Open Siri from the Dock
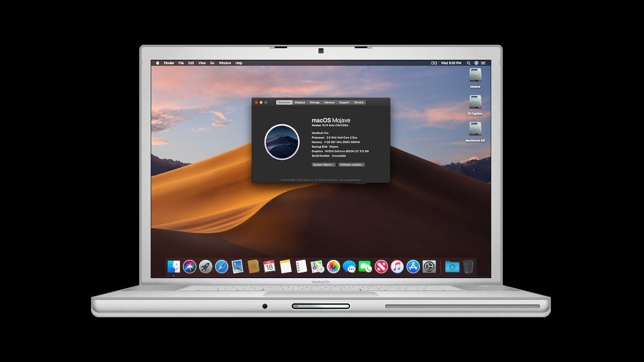644x362 pixels. (x=190, y=266)
